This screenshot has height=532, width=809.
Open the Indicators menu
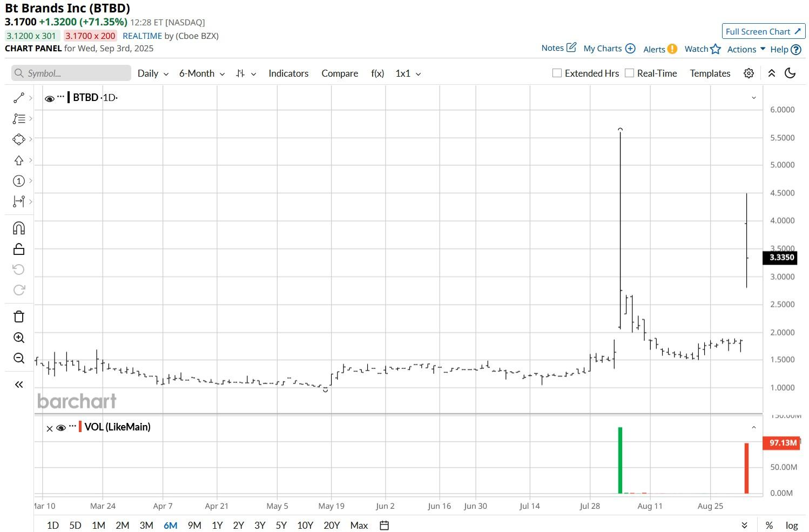point(288,73)
